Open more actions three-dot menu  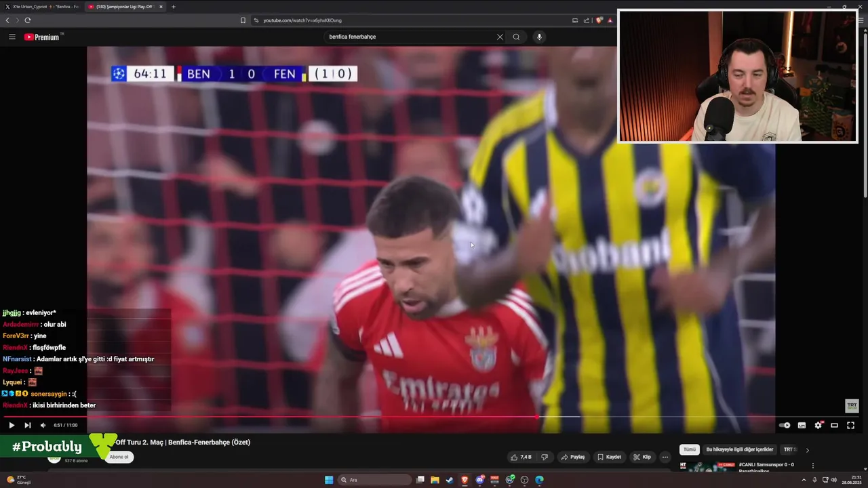coord(665,457)
